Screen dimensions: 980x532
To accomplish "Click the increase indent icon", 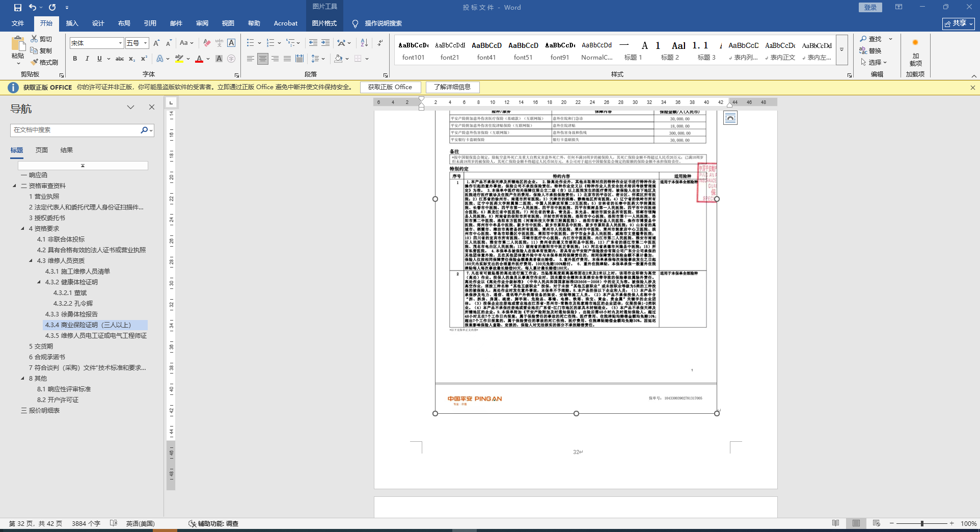I will pyautogui.click(x=325, y=43).
